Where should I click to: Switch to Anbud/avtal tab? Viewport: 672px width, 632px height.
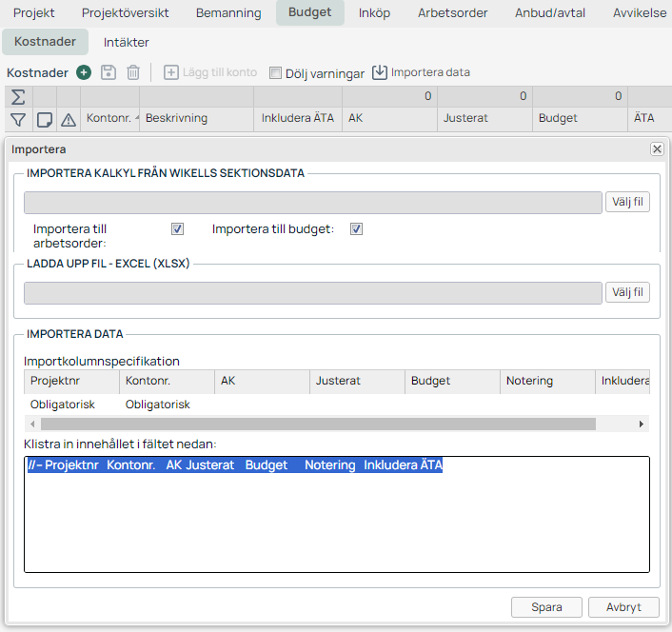(550, 13)
